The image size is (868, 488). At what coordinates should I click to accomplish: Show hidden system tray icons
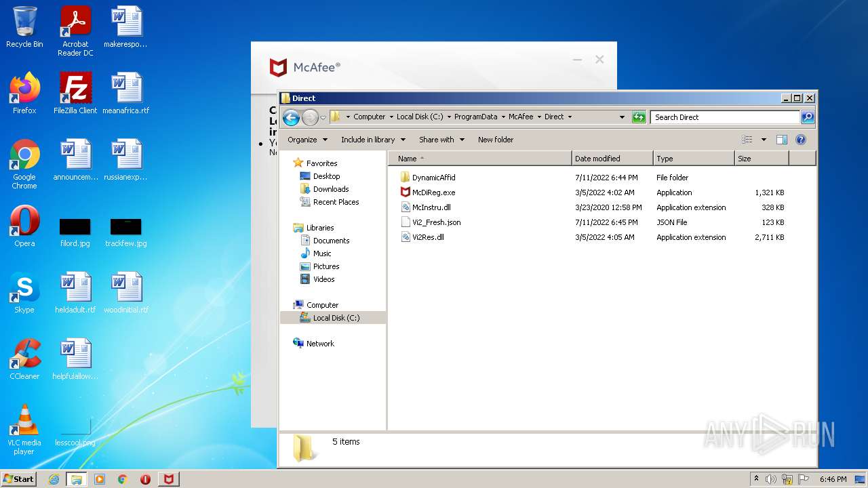(x=757, y=479)
